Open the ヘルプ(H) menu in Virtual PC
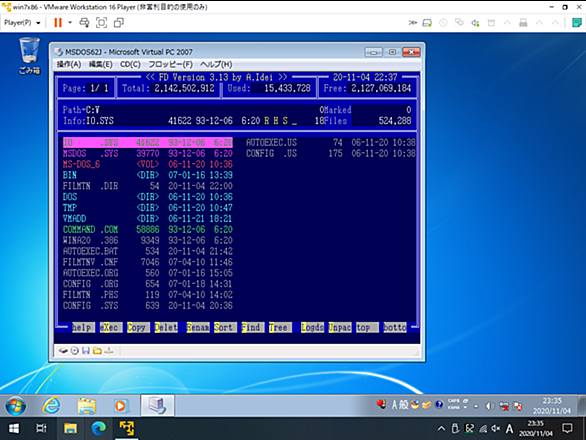The height and width of the screenshot is (440, 586). pos(216,64)
